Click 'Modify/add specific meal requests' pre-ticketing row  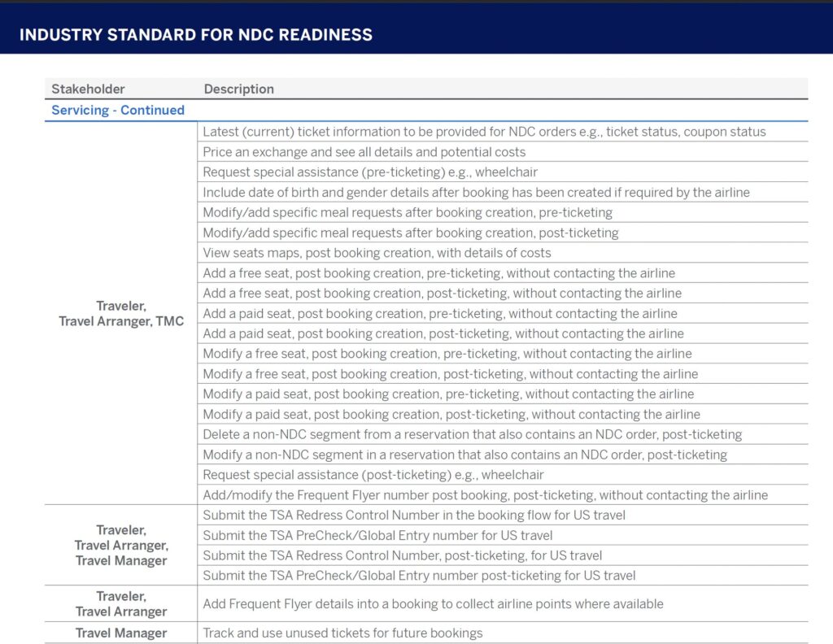point(503,212)
